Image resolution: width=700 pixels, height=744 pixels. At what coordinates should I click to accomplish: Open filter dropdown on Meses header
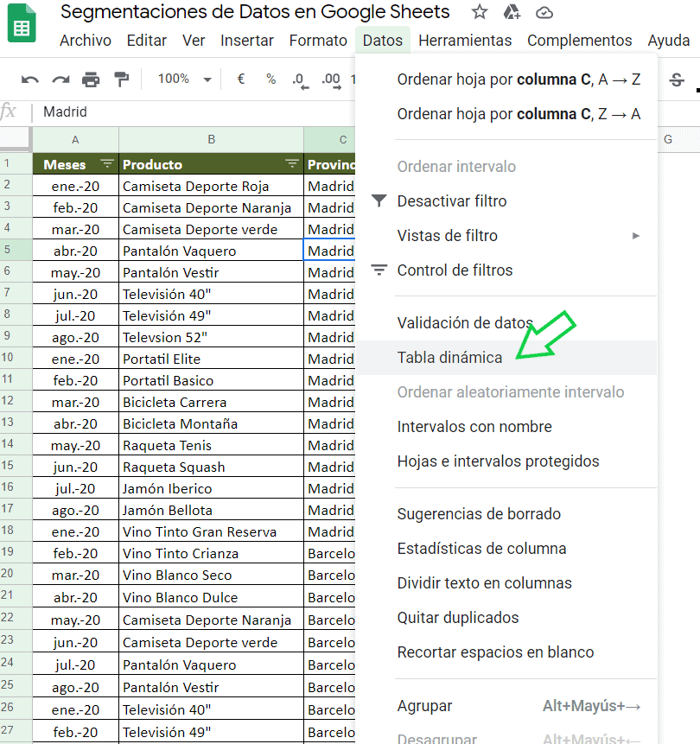point(107,164)
